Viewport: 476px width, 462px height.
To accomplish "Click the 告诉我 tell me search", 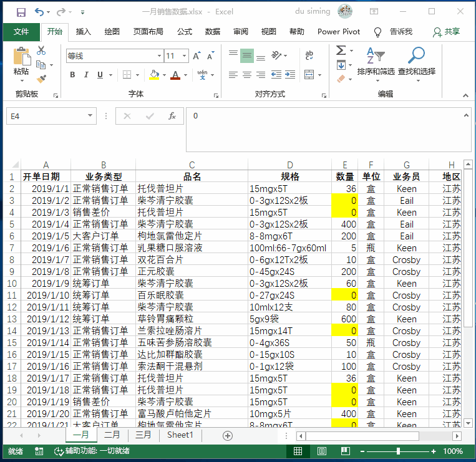I will click(401, 32).
